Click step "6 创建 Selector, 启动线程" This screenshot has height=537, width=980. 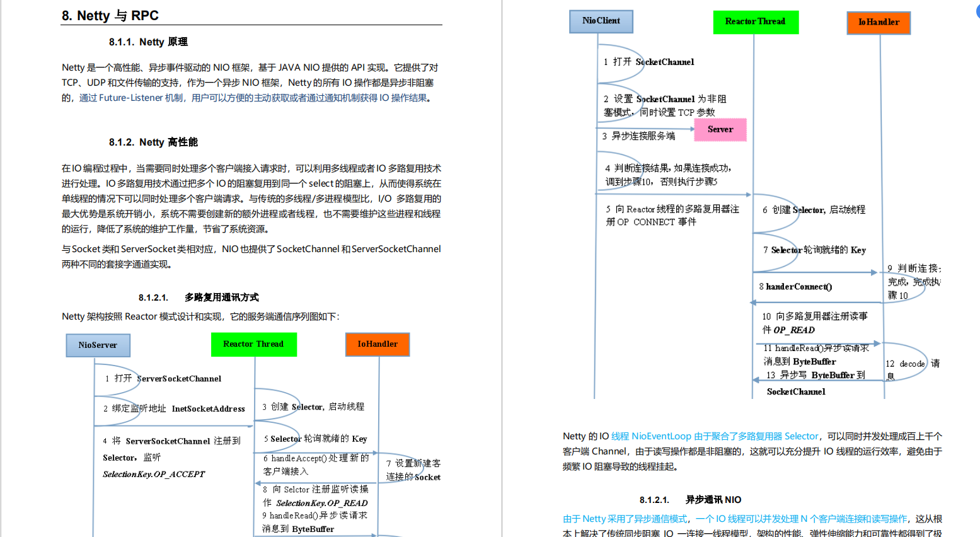coord(814,210)
